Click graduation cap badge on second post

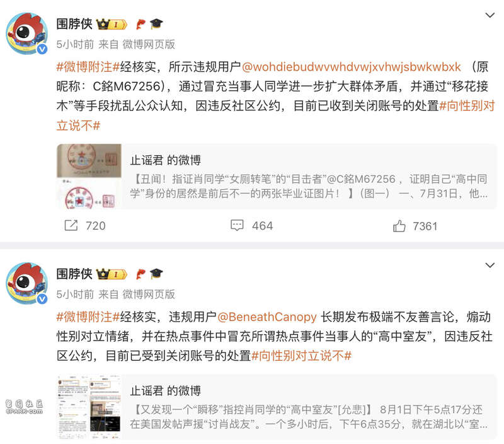156,274
